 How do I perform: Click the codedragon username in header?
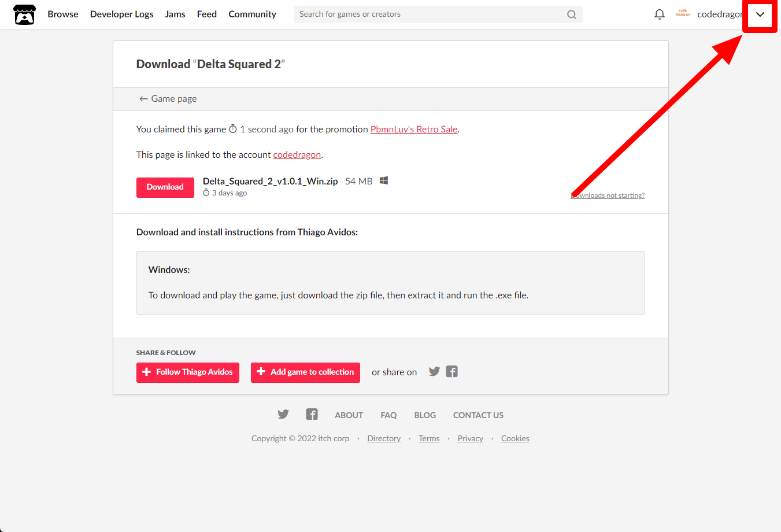[720, 14]
